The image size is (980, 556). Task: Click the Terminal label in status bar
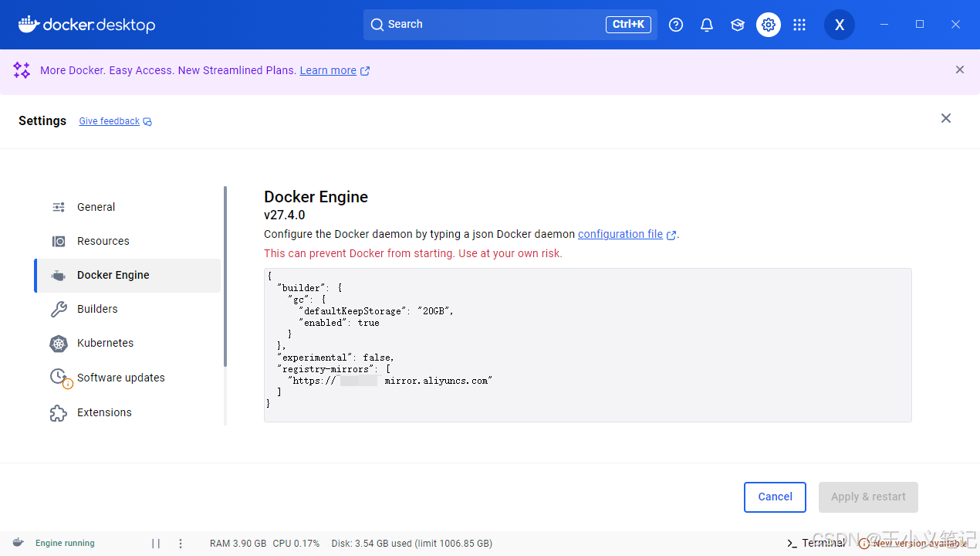tap(823, 544)
